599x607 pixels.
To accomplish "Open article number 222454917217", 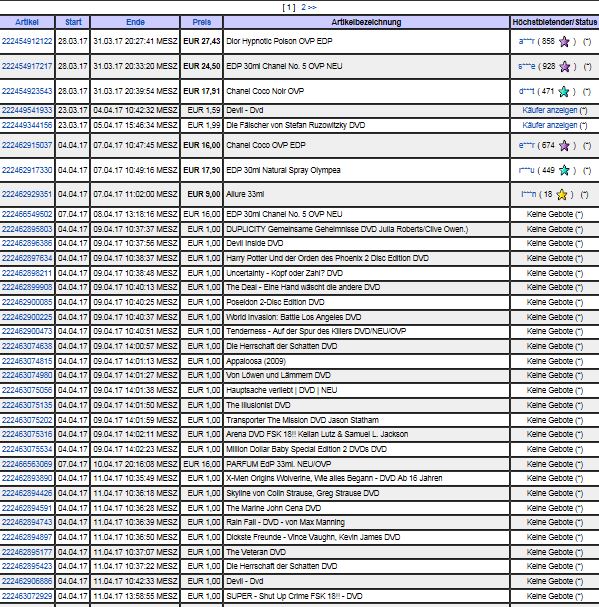I will pos(27,66).
